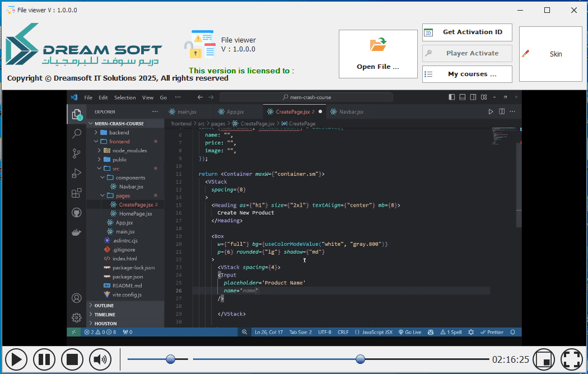Open the Accounts icon in activity bar

[x=77, y=298]
